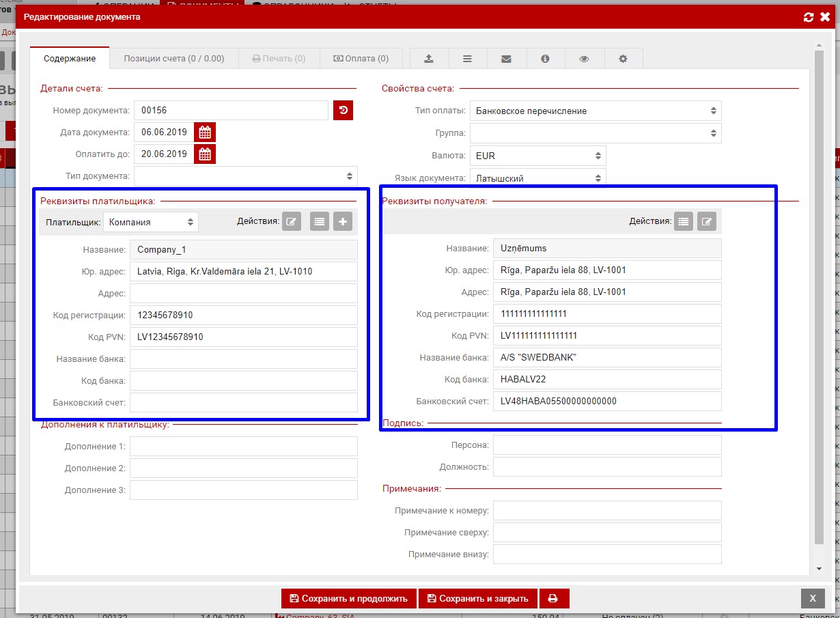
Task: Open the currency EUR dropdown
Action: 537,156
